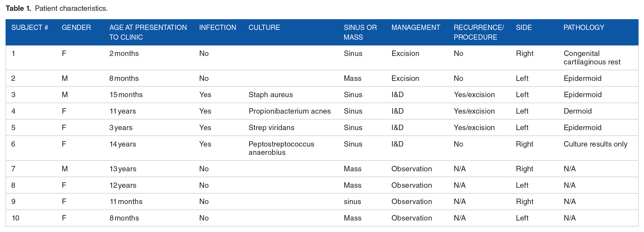The height and width of the screenshot is (232, 644).
Task: Click the Staph aureus culture cell
Action: coord(271,95)
